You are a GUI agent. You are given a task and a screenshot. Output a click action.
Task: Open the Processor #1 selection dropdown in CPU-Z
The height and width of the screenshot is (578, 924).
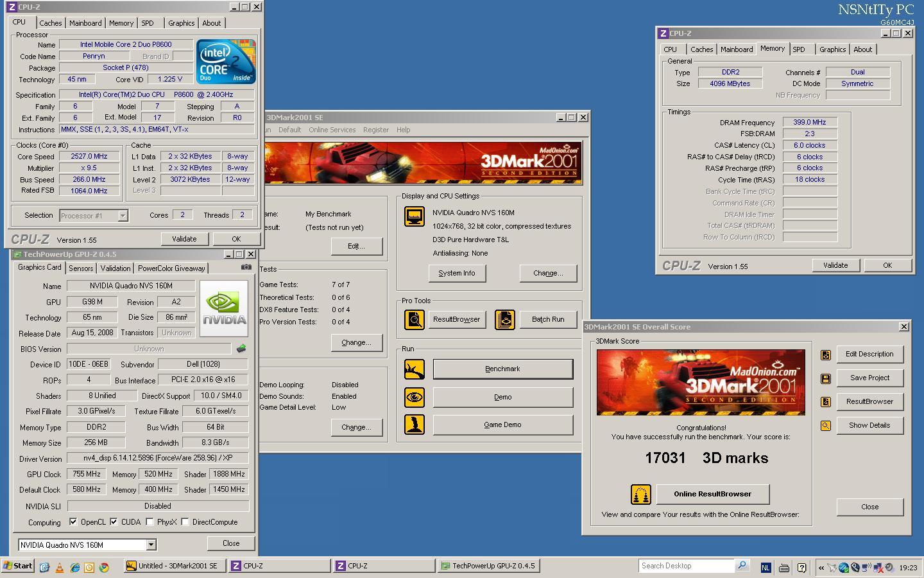(123, 216)
